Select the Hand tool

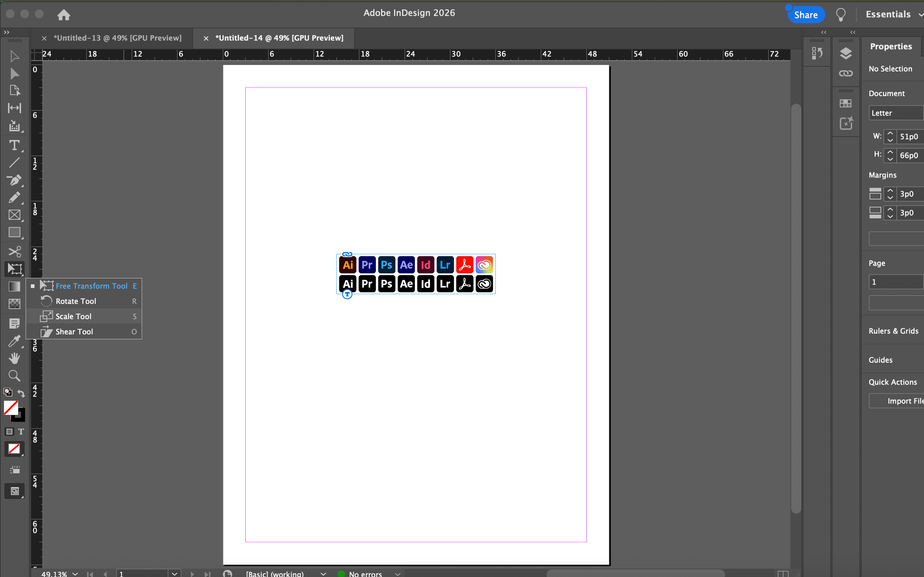[14, 358]
